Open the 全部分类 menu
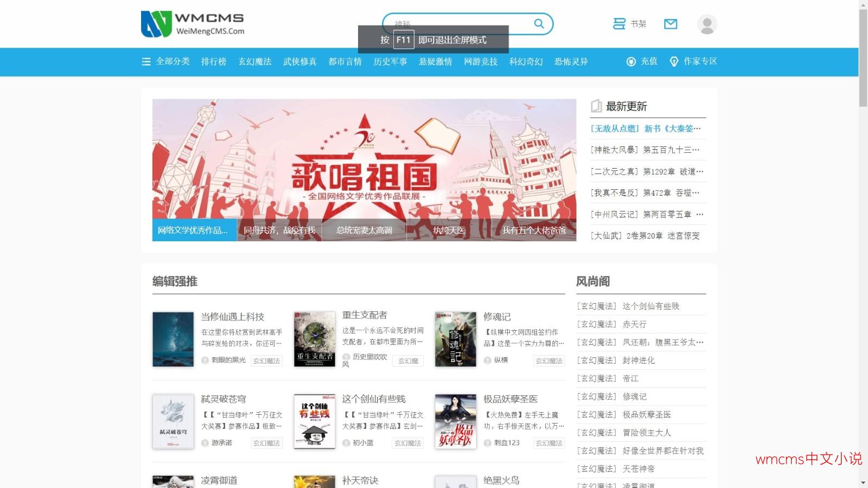 coord(166,61)
